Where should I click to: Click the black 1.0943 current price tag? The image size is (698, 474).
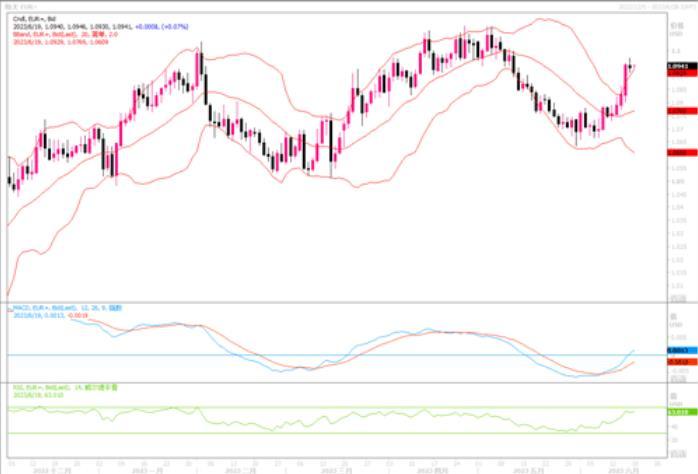point(676,66)
